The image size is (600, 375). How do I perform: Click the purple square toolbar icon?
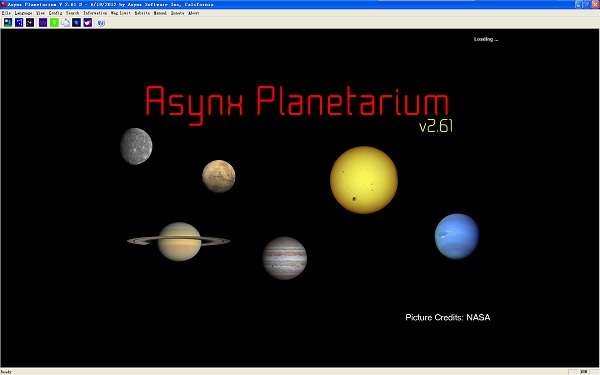click(43, 23)
